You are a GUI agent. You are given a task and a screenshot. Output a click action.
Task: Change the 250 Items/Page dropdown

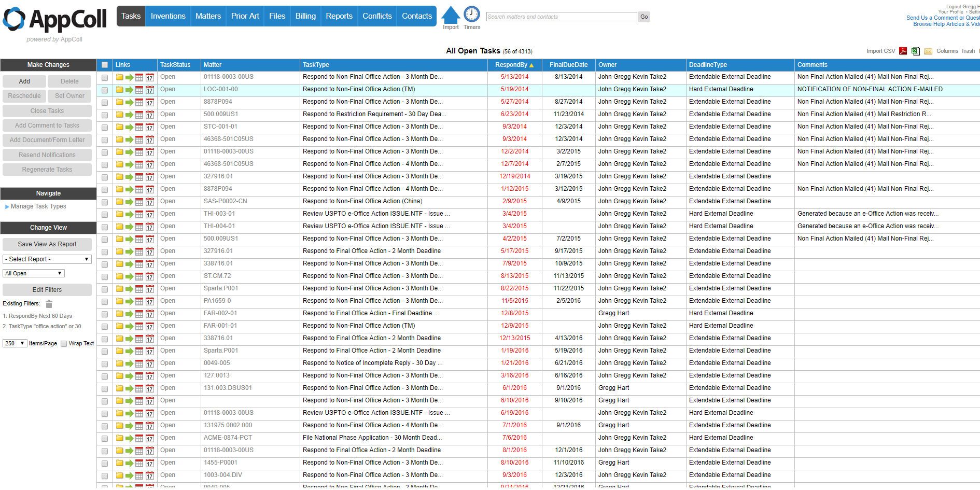[15, 343]
